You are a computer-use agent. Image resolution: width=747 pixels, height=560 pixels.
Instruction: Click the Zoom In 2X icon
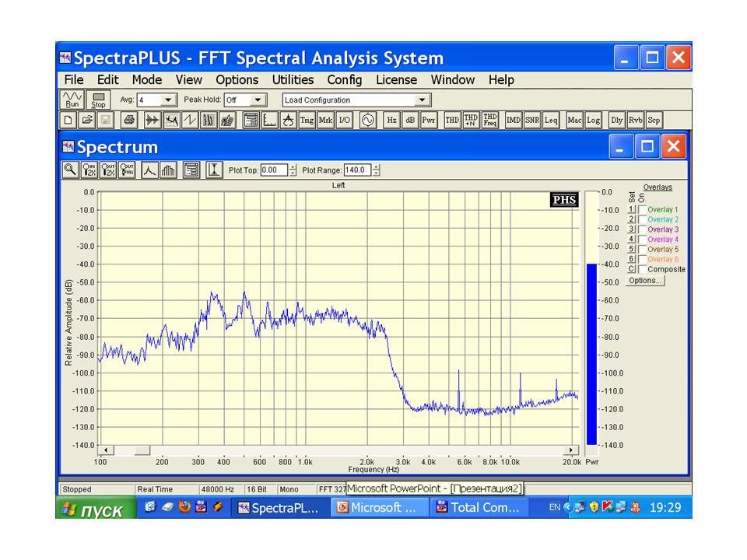click(x=89, y=170)
